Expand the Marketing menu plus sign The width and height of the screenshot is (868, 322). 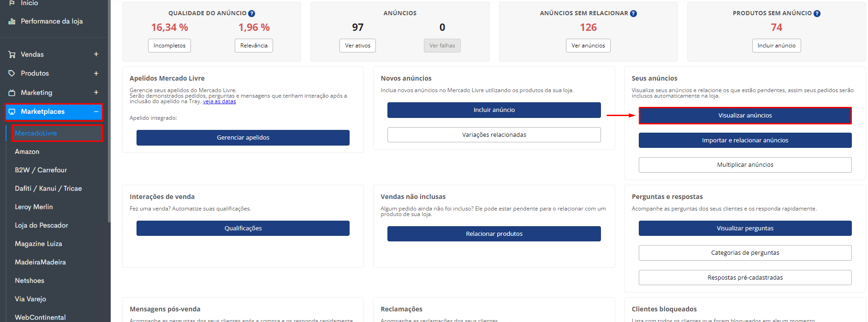[96, 93]
